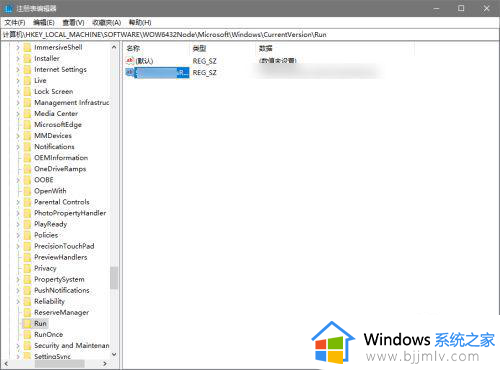Expand the Installer key
The width and height of the screenshot is (500, 370).
(x=18, y=58)
